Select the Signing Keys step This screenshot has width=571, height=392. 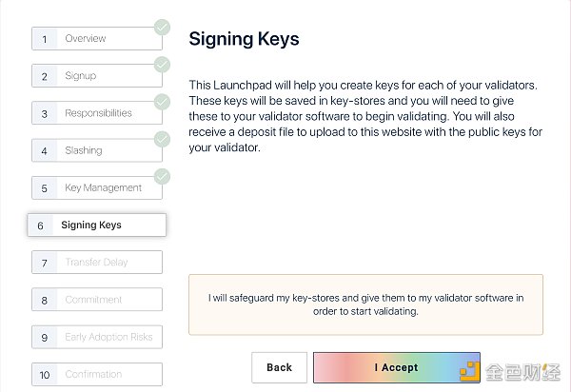[97, 225]
